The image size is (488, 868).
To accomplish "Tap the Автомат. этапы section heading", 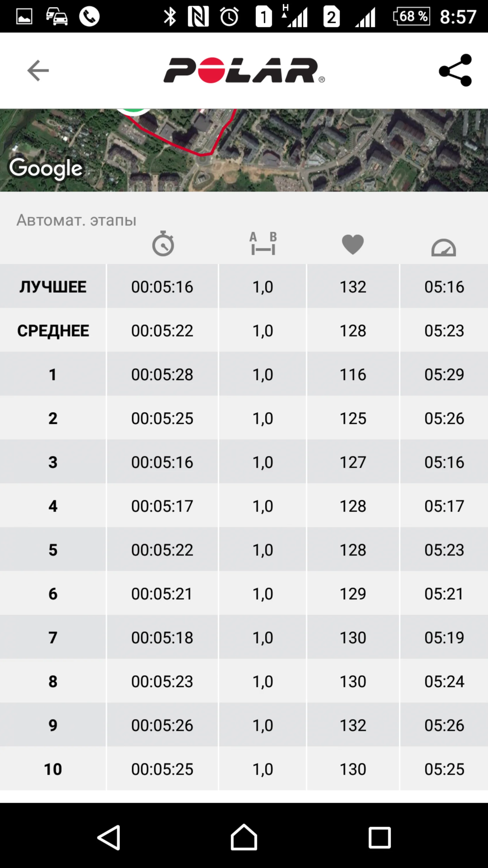I will [x=76, y=220].
